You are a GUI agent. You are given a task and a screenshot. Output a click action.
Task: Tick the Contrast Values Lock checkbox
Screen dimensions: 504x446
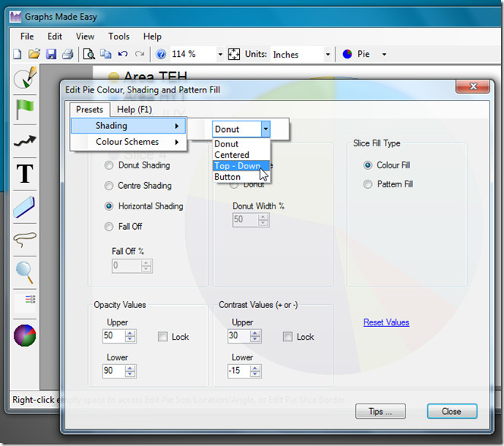(288, 337)
